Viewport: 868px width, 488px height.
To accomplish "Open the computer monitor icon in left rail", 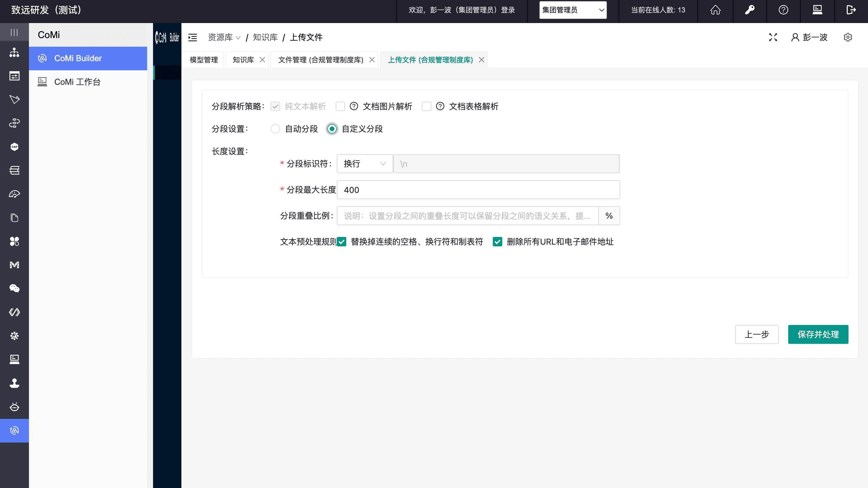I will click(x=14, y=359).
